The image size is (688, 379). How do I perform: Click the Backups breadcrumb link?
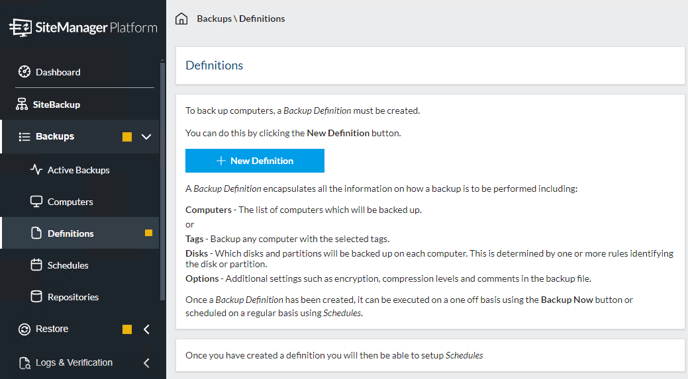pos(214,19)
